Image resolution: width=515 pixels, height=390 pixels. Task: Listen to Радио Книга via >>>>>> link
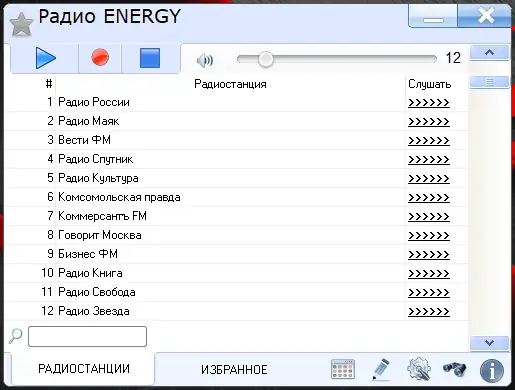click(x=429, y=274)
